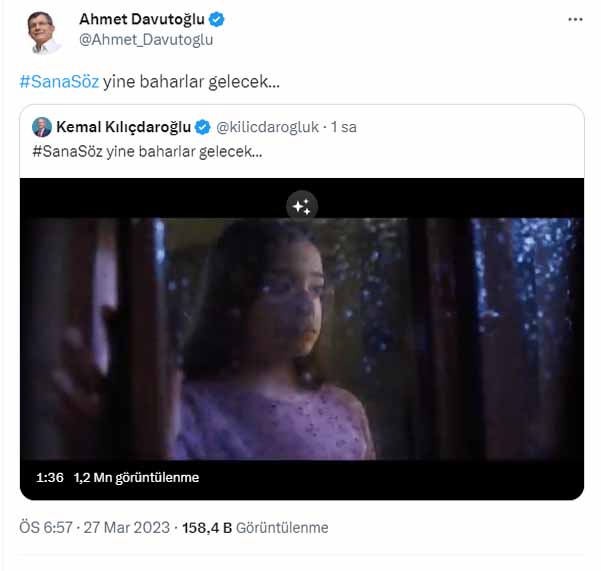Click the quoted tweet's #SanaSöz text

click(68, 150)
